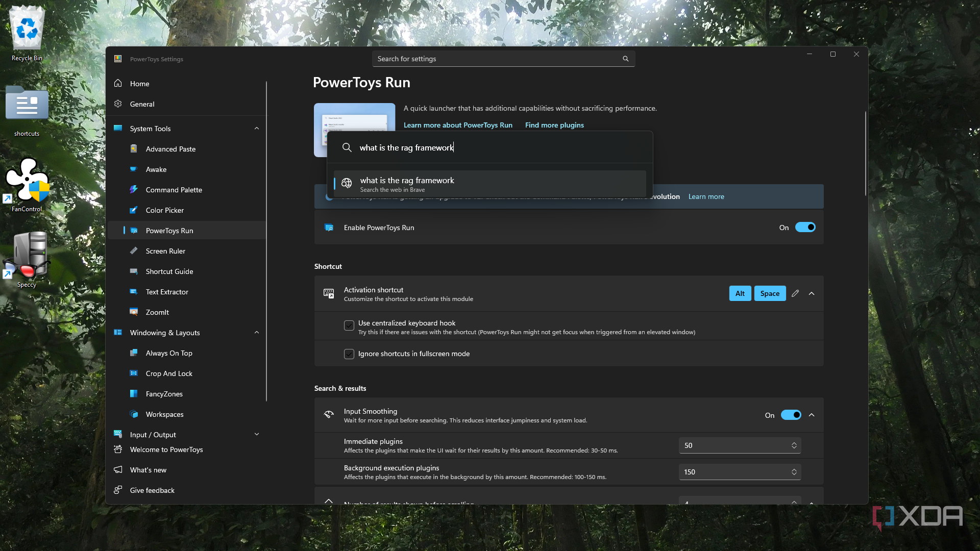Open the Recycle Bin desktop icon
The height and width of the screenshot is (551, 980).
pyautogui.click(x=27, y=34)
